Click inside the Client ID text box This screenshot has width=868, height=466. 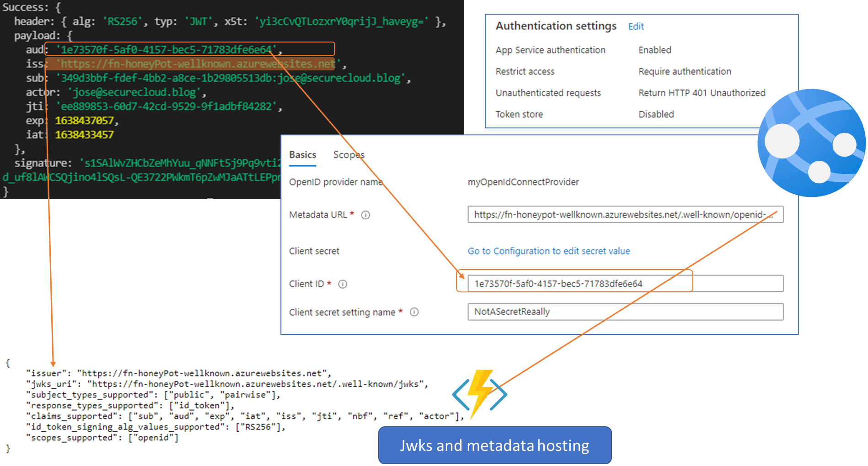625,284
